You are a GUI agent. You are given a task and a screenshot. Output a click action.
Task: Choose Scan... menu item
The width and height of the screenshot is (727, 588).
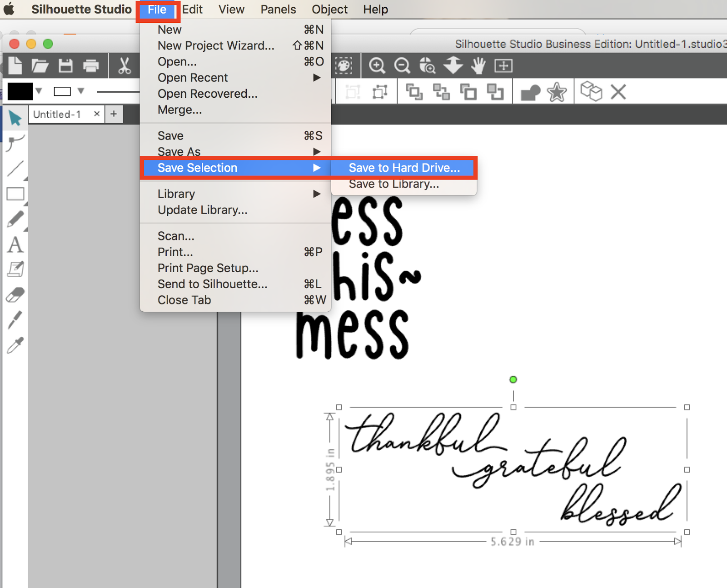[235, 236]
